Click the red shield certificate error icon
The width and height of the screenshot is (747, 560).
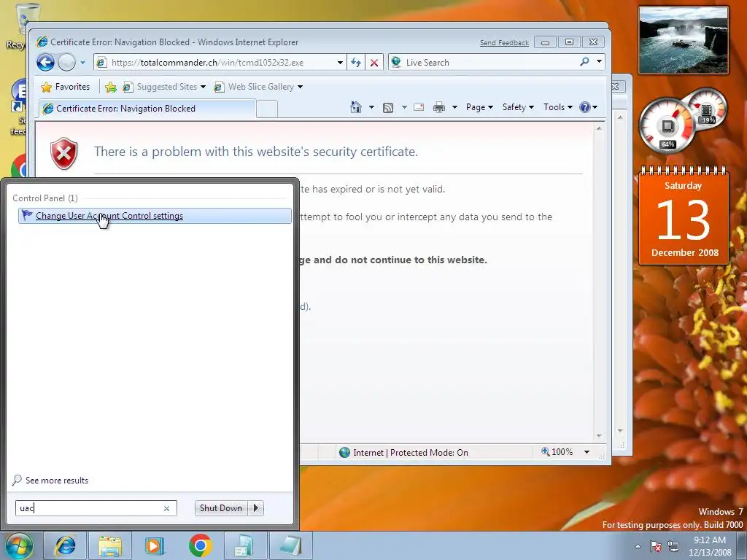pyautogui.click(x=64, y=153)
